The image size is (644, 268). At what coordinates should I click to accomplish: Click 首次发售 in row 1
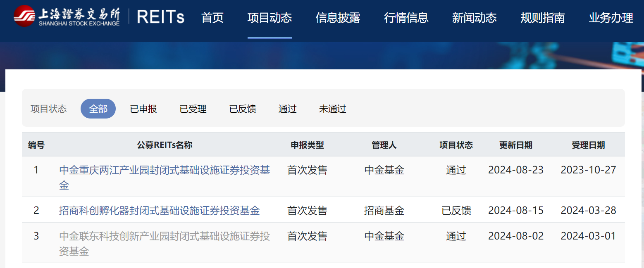click(x=307, y=170)
